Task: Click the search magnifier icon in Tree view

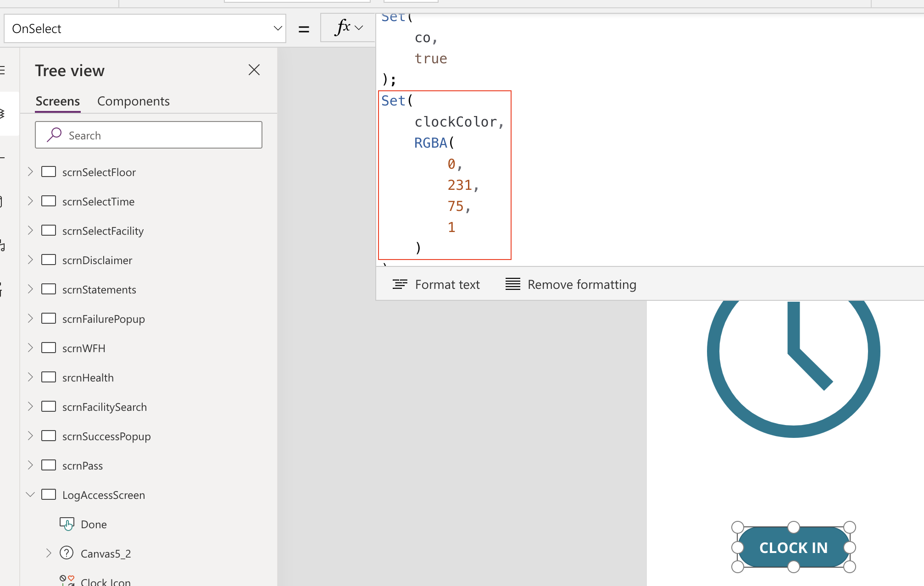Action: tap(54, 135)
